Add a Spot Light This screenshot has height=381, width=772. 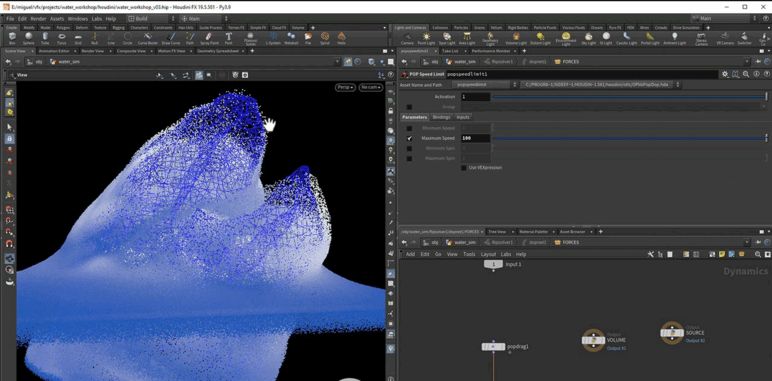447,38
